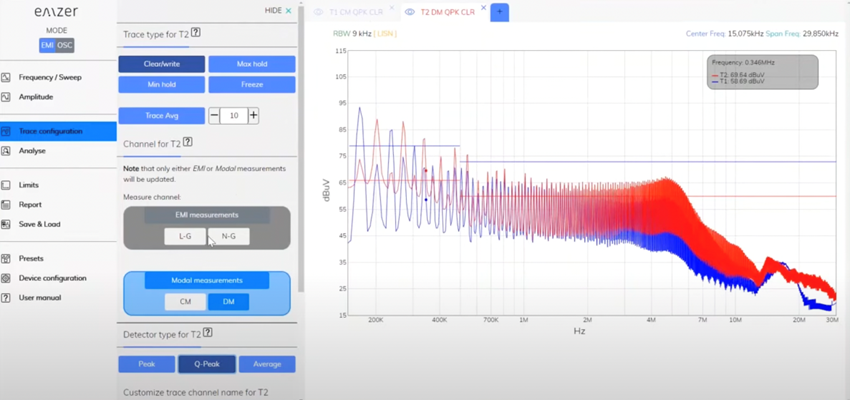
Task: Increase trace average count with plus
Action: click(x=253, y=115)
